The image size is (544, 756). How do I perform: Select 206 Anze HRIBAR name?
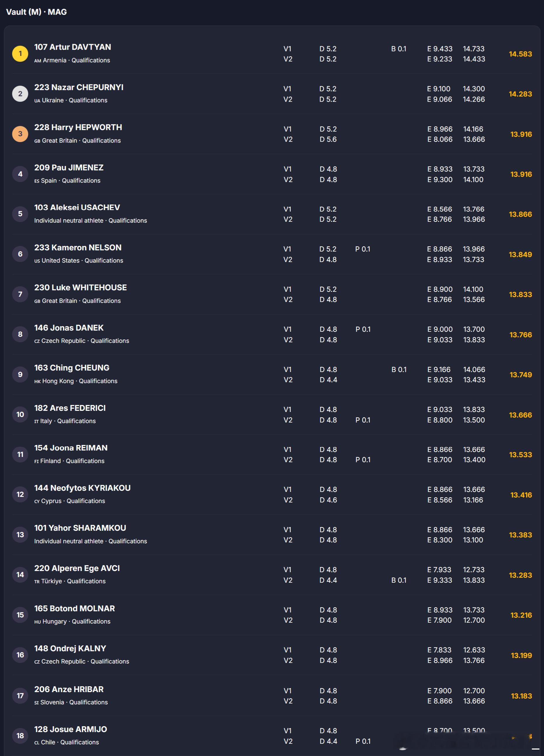pos(69,689)
